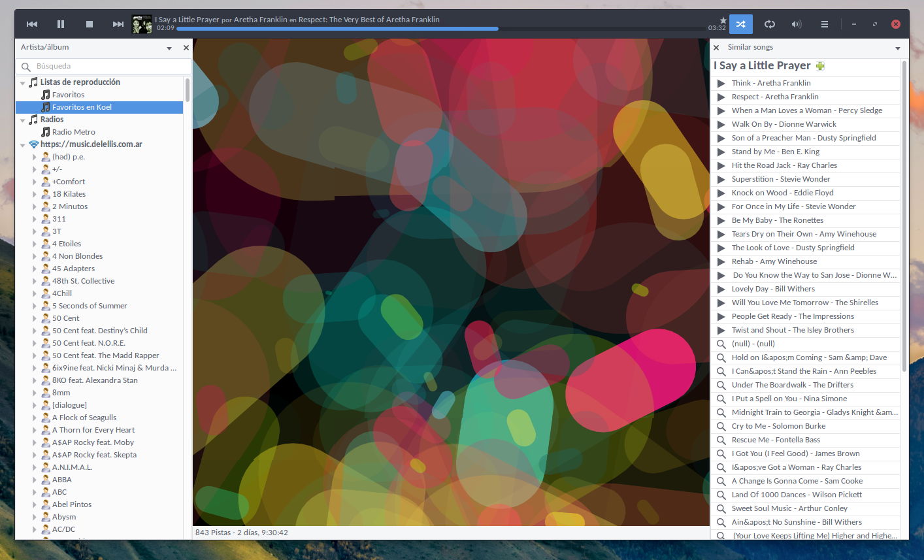Skip to the previous track
Screen dimensions: 924x560
[x=32, y=24]
